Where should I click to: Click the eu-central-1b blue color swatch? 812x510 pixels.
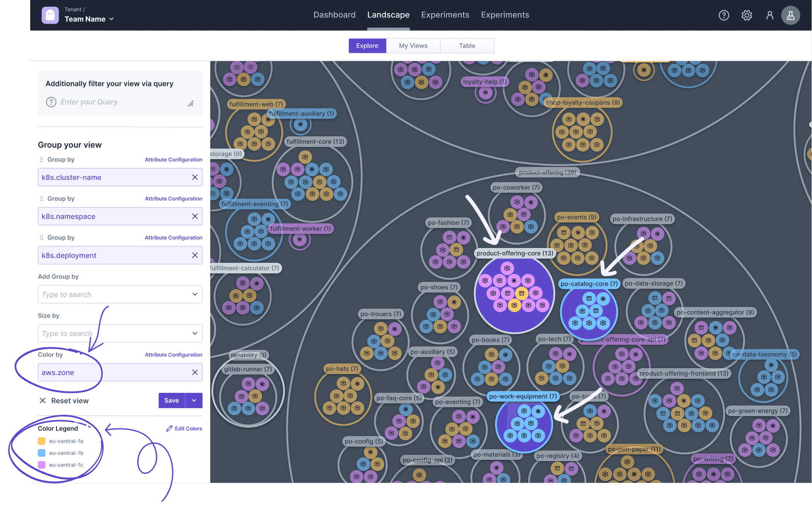(42, 453)
